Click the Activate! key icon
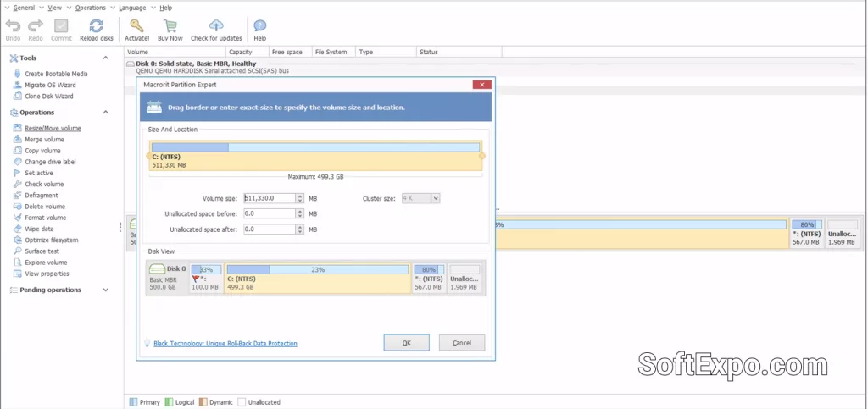Screen dimensions: 868x409 [x=136, y=25]
